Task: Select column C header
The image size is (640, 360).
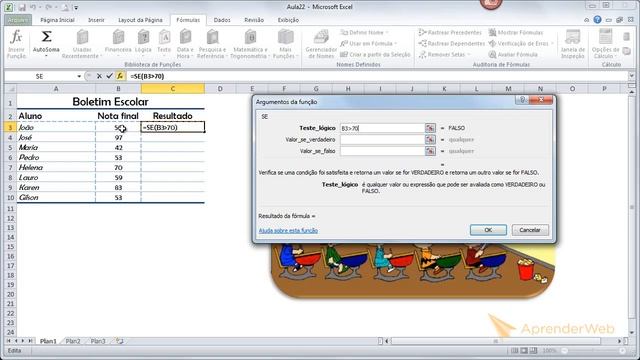Action: [x=173, y=89]
